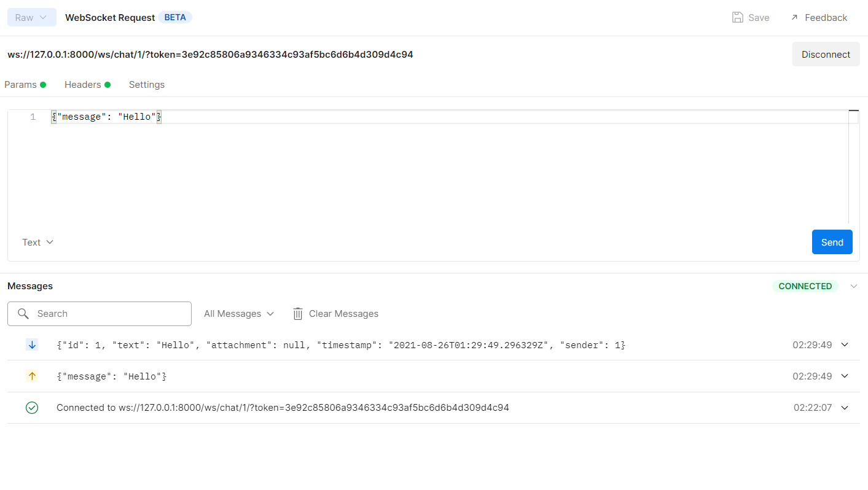
Task: Click the 02:22:07 timestamp
Action: [x=813, y=407]
